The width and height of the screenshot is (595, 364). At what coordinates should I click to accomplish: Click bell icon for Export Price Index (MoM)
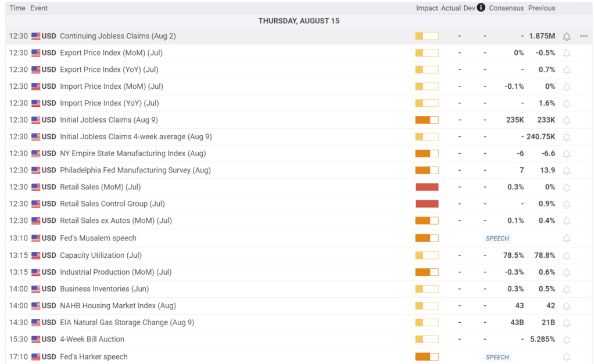(x=567, y=53)
